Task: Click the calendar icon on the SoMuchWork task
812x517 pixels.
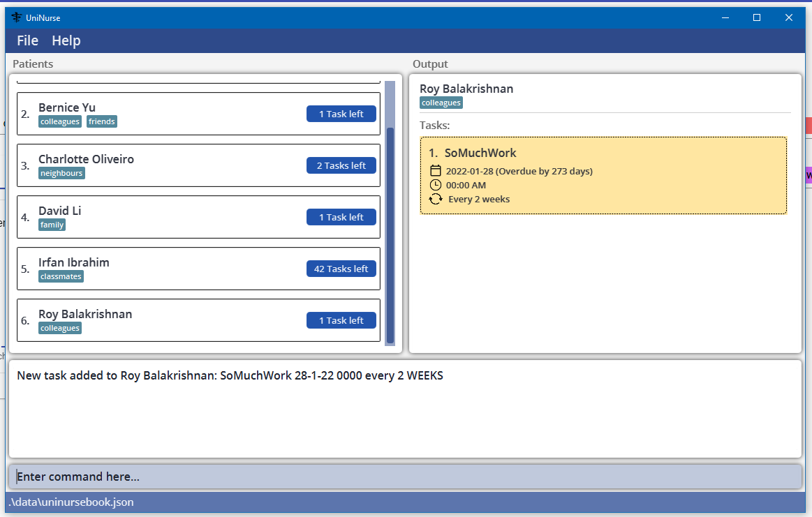Action: click(x=435, y=170)
